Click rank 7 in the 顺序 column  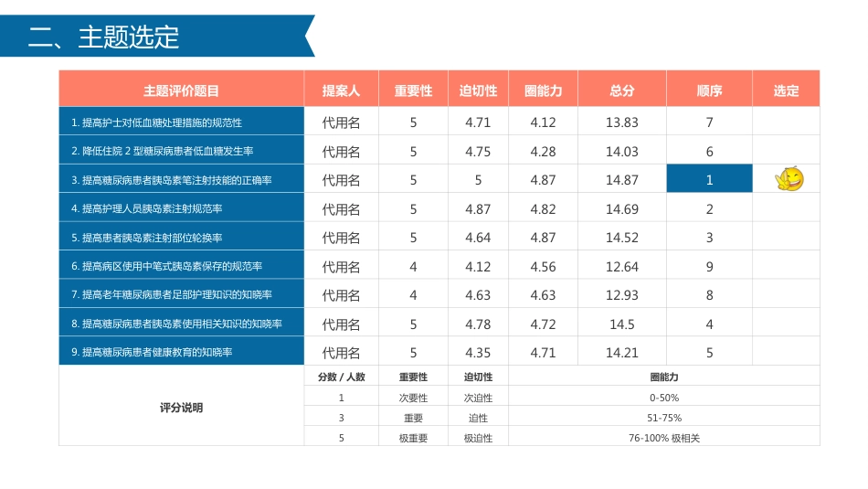click(x=709, y=122)
